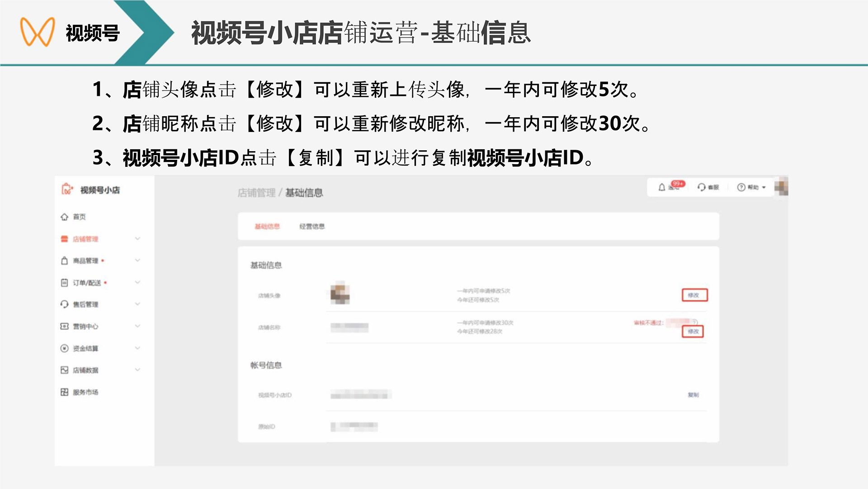
Task: Click the 店铺名称 field label
Action: pos(269,328)
